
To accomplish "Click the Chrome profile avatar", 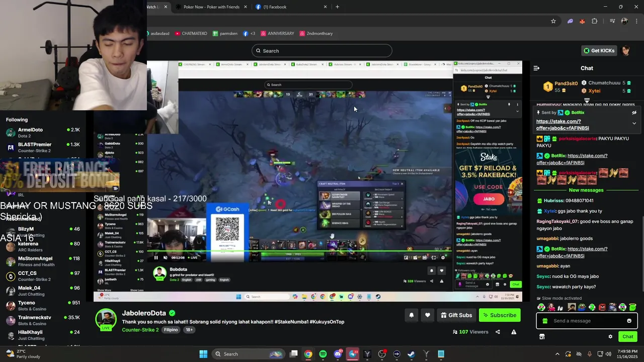I will pos(624,21).
